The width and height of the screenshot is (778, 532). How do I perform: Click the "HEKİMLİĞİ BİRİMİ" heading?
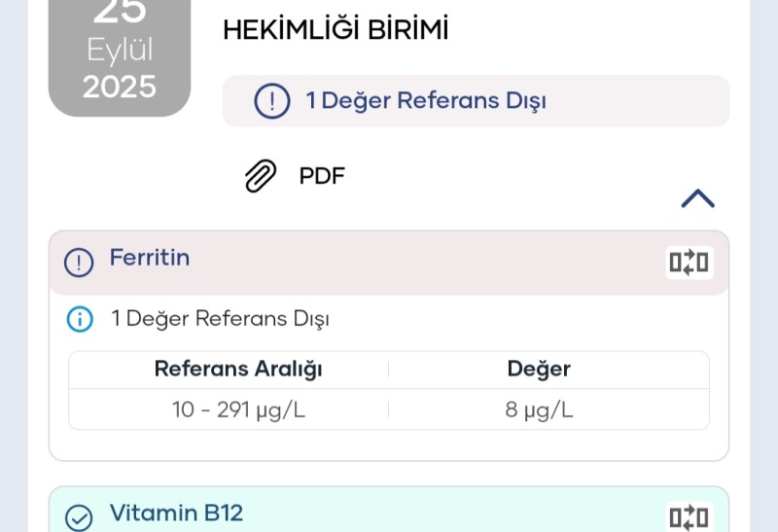point(336,31)
